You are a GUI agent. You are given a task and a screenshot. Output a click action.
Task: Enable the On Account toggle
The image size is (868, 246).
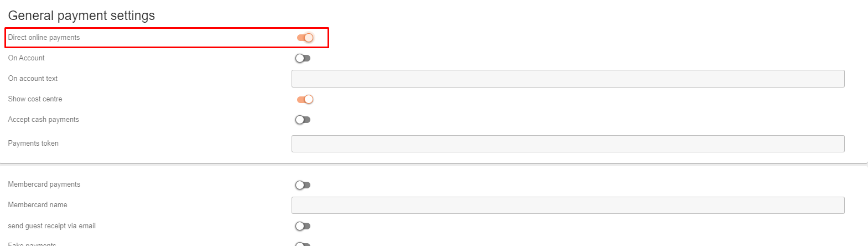click(x=303, y=58)
